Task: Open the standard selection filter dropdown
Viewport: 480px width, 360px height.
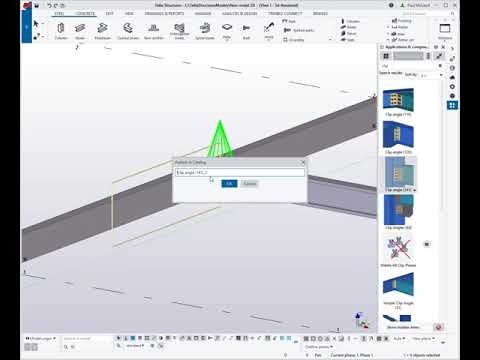Action: (135, 346)
